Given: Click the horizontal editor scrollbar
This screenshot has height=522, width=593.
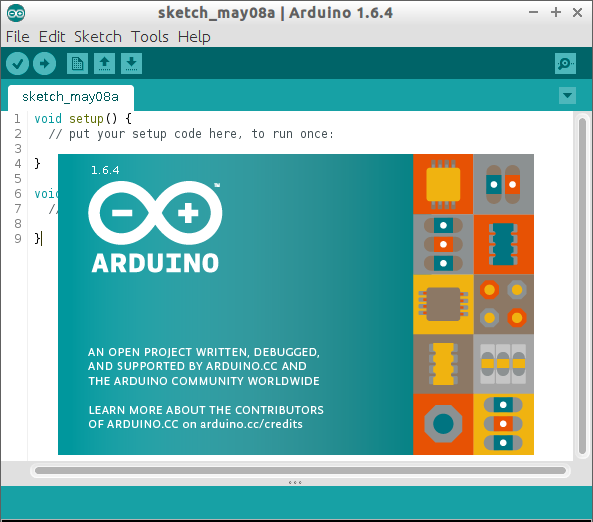Looking at the screenshot, I should tap(300, 471).
